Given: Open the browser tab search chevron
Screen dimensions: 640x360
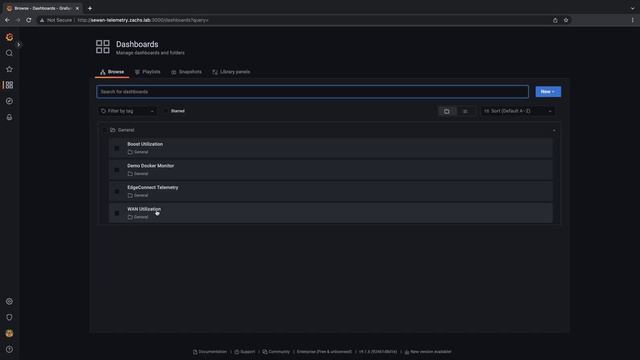Looking at the screenshot, I should (632, 8).
